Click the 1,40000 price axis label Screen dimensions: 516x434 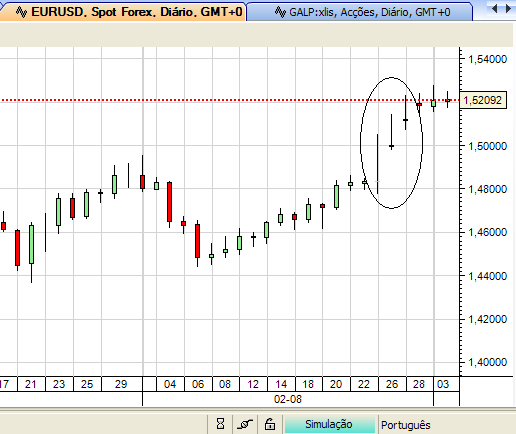pyautogui.click(x=487, y=362)
